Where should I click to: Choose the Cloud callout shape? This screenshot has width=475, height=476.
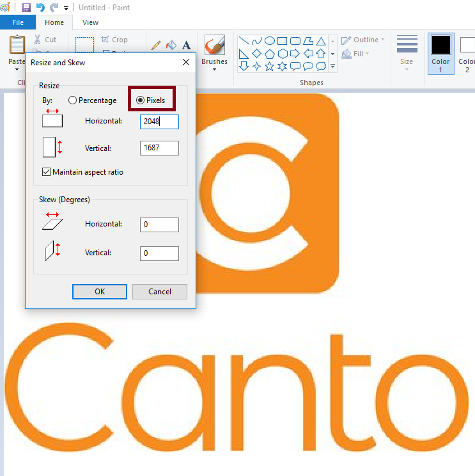tap(321, 66)
